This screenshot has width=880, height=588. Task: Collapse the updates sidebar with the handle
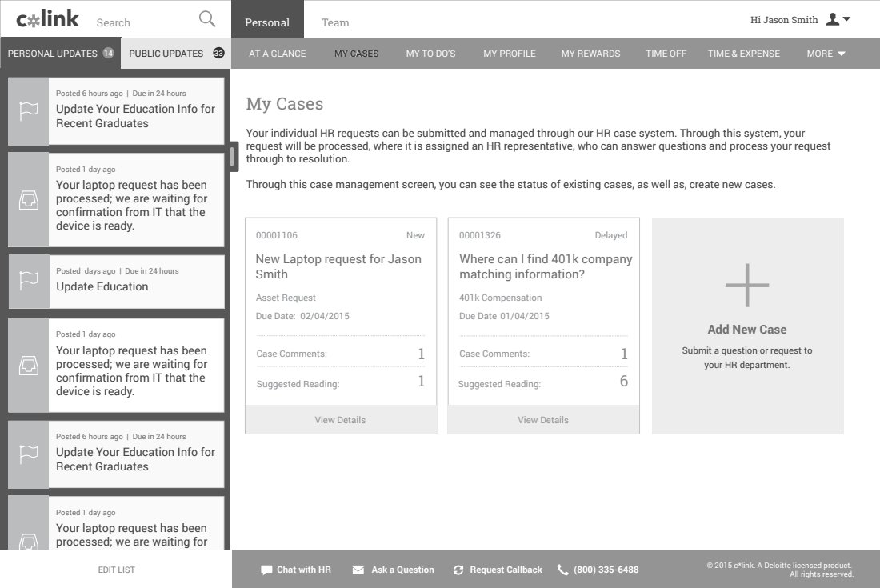click(234, 155)
